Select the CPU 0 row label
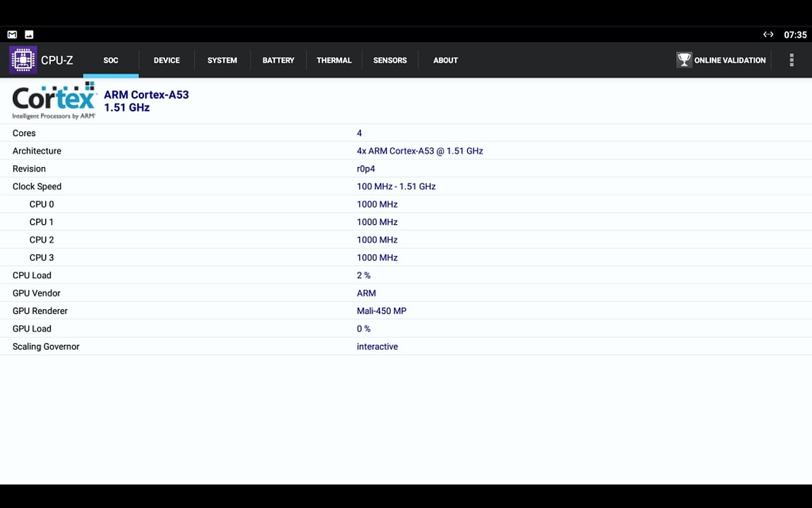The image size is (812, 508). [42, 204]
